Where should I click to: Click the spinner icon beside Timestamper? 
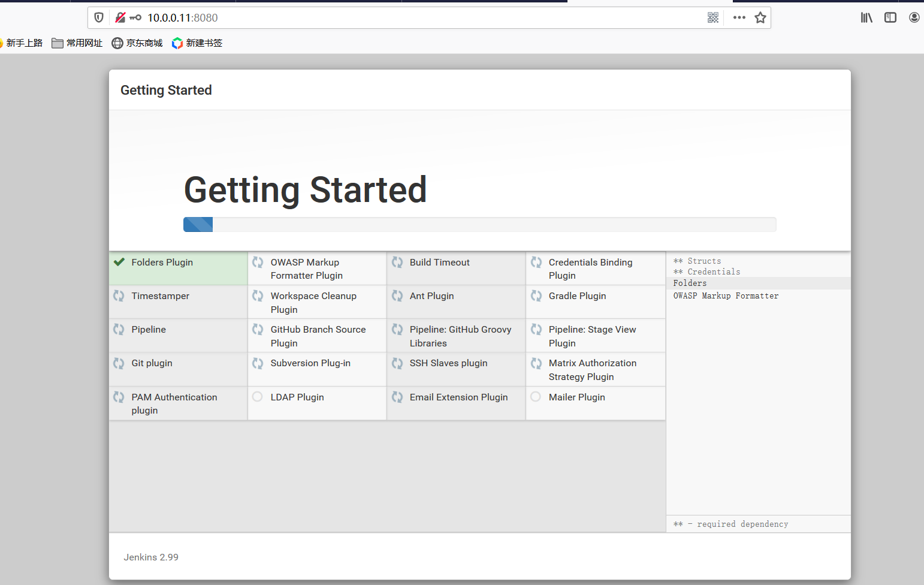click(119, 295)
